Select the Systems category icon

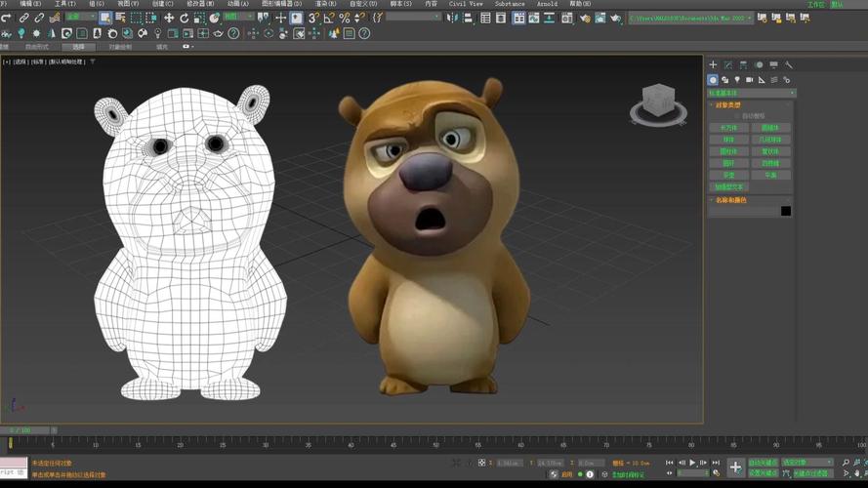[x=786, y=80]
